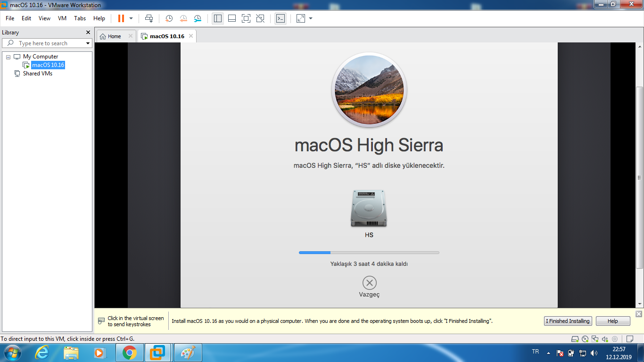
Task: Open the File menu
Action: [10, 18]
